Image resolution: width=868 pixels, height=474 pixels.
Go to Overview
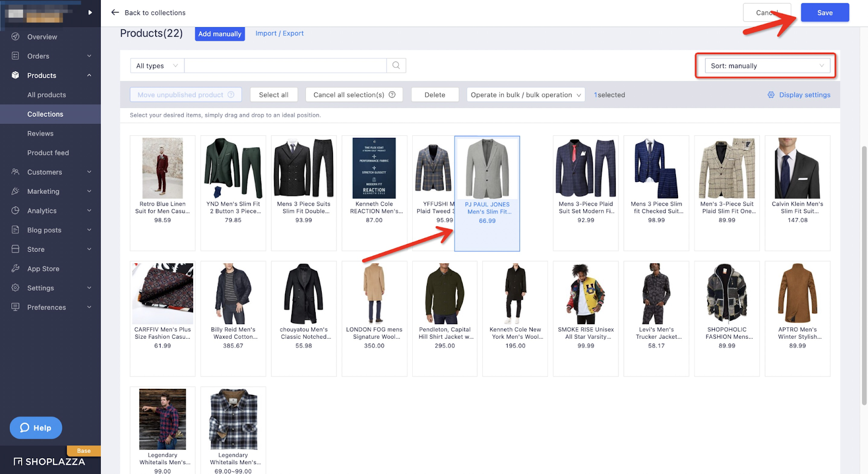pyautogui.click(x=42, y=37)
